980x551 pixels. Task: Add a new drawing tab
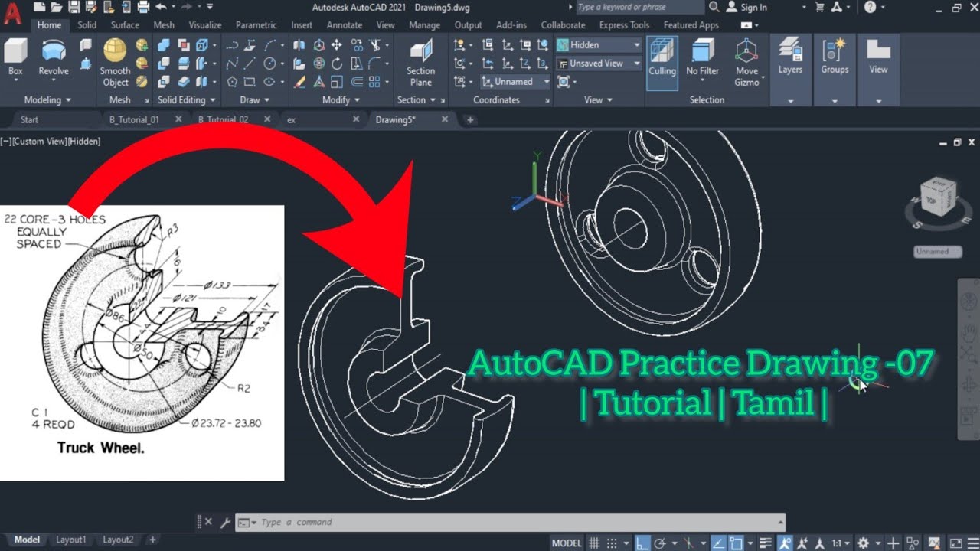470,119
